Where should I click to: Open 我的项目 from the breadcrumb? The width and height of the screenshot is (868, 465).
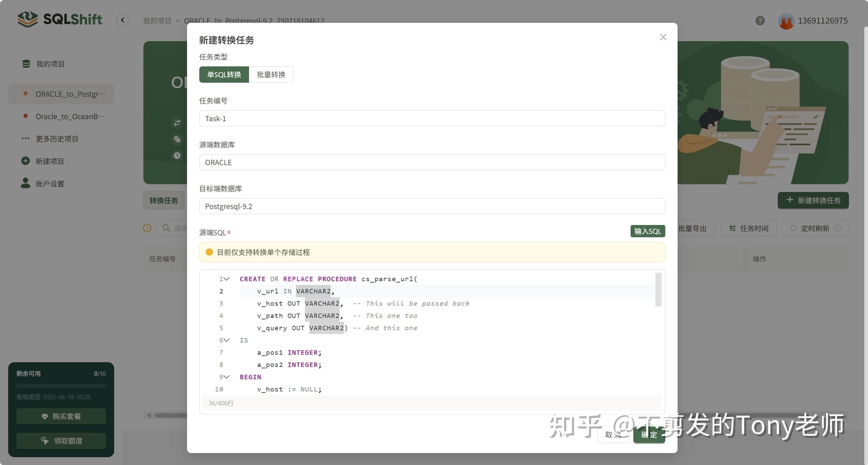click(157, 20)
